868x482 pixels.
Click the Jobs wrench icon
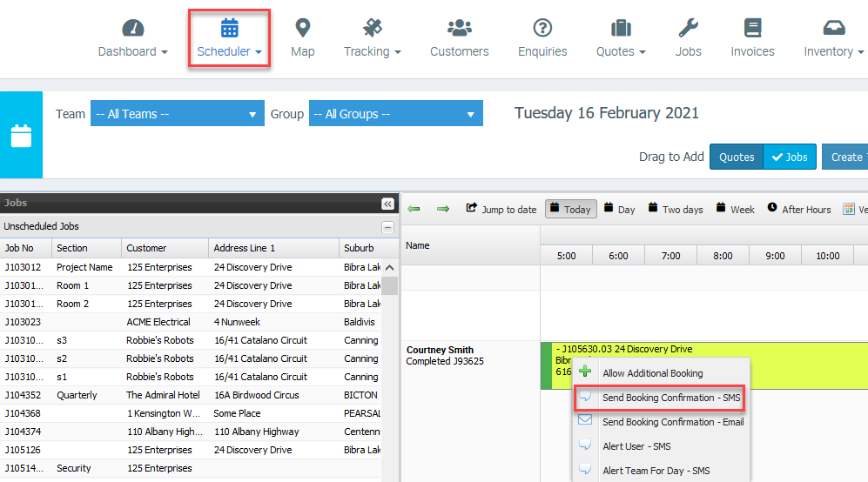[x=688, y=29]
